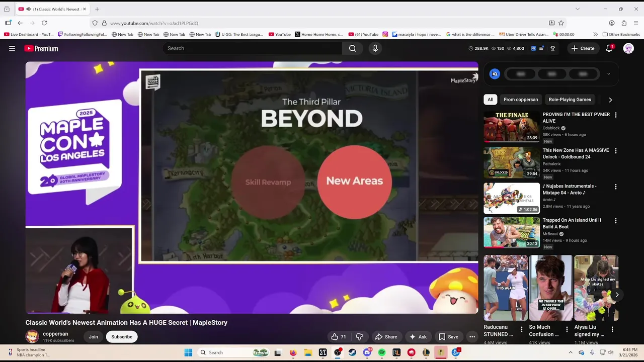
Task: Open 'Live Dashboard - YouTube' bookmark
Action: (x=29, y=34)
